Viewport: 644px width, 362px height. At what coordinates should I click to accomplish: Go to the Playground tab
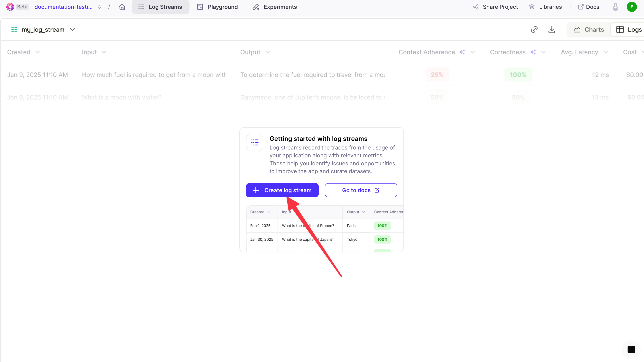pos(217,7)
